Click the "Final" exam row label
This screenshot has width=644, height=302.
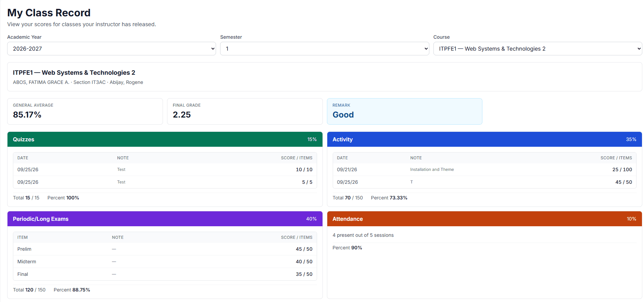(23, 274)
